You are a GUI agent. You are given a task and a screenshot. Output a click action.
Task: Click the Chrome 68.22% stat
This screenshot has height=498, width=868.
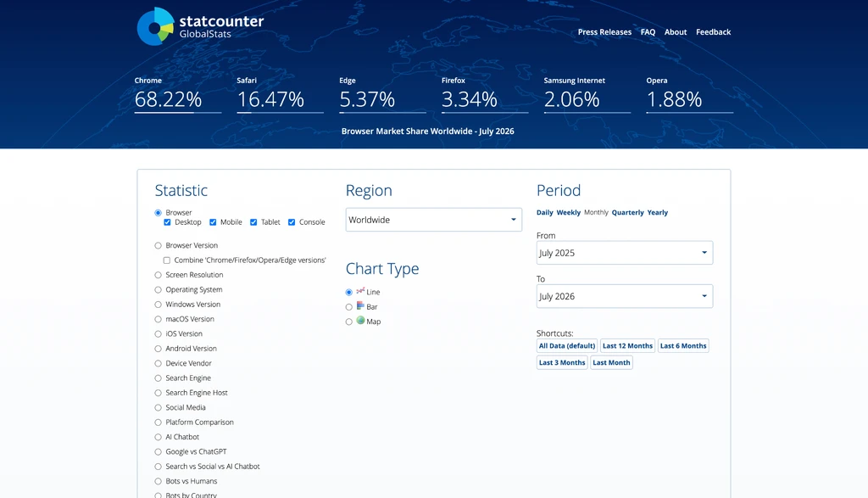178,94
